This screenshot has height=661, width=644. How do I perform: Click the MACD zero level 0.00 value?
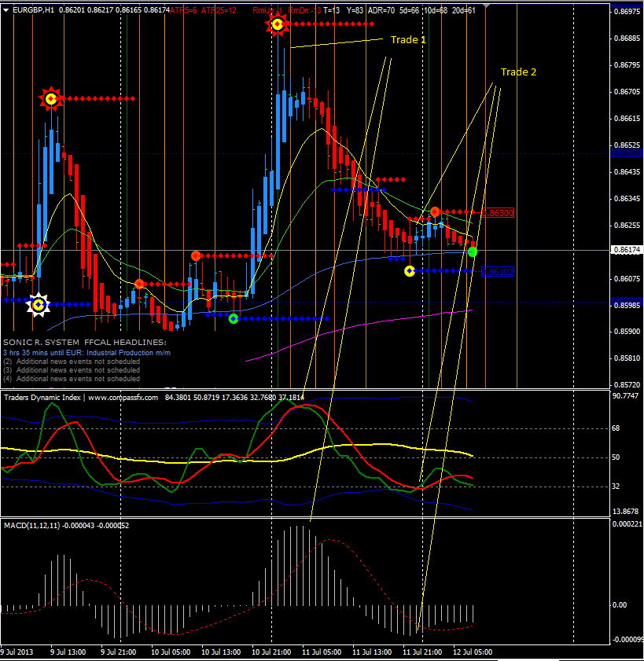point(619,605)
